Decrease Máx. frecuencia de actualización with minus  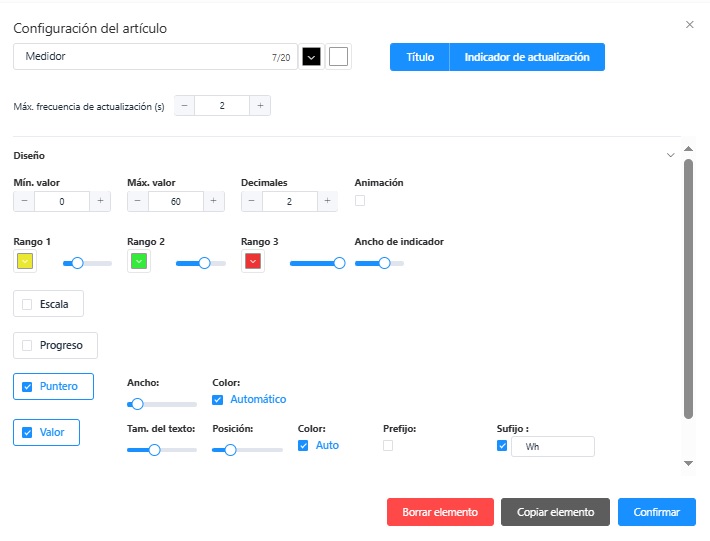(185, 106)
